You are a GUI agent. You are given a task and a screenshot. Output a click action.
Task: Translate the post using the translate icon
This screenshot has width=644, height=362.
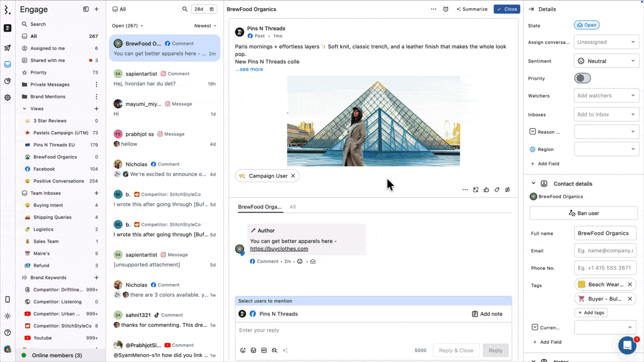coord(475,190)
